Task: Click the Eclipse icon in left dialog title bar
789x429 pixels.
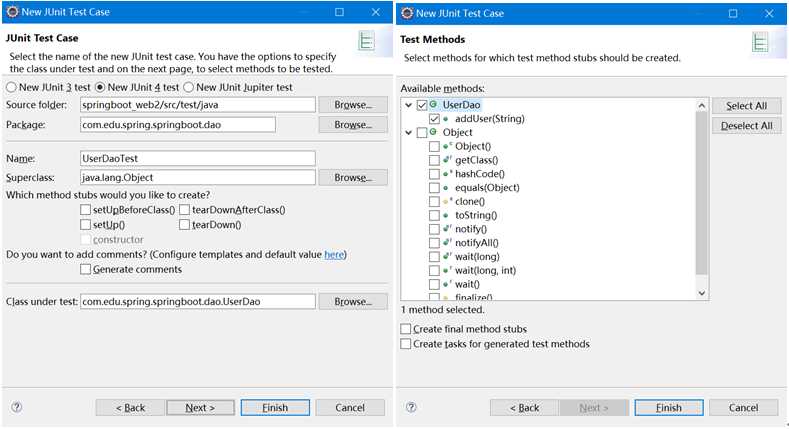Action: 13,12
